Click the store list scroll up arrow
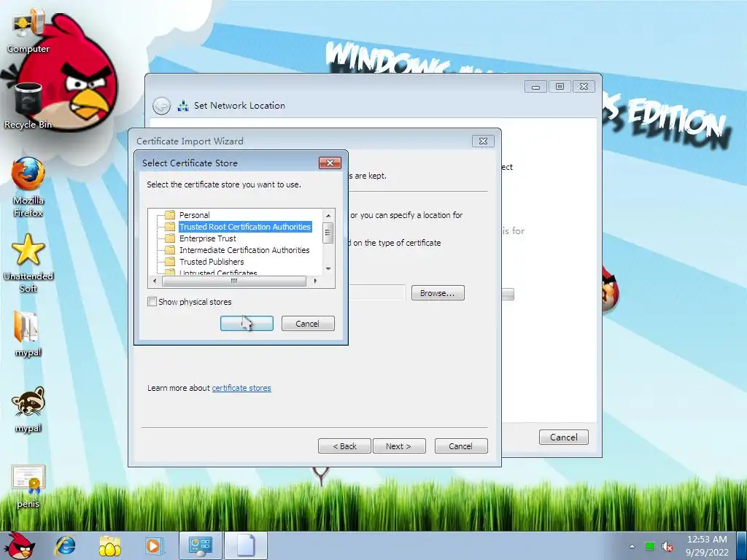Image resolution: width=747 pixels, height=560 pixels. (328, 216)
